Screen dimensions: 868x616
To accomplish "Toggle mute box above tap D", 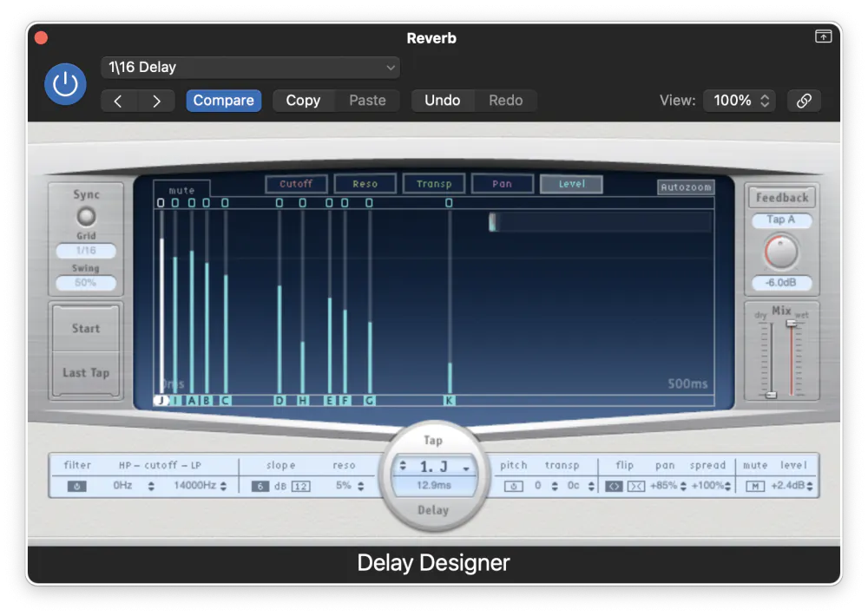I will click(279, 203).
